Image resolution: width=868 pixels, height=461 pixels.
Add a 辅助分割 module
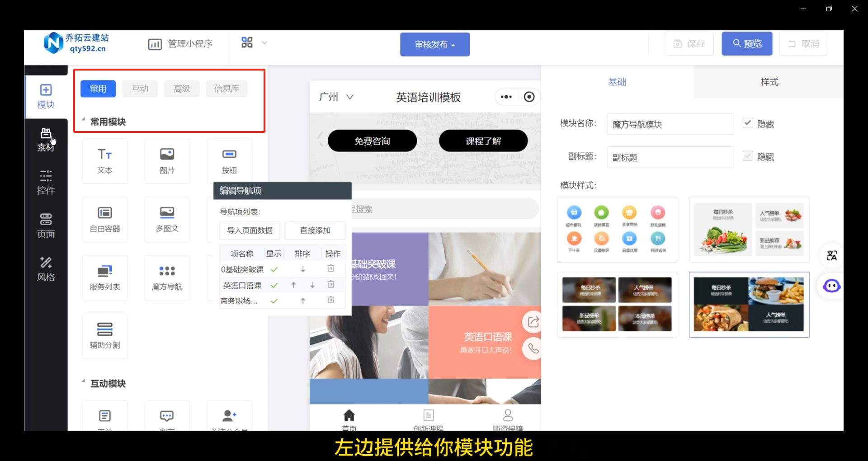point(105,336)
